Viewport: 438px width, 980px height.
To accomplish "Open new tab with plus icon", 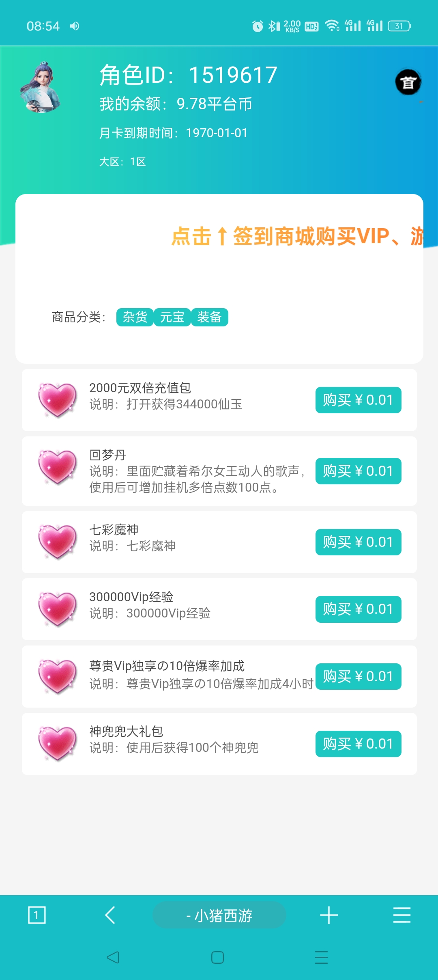I will click(x=328, y=915).
